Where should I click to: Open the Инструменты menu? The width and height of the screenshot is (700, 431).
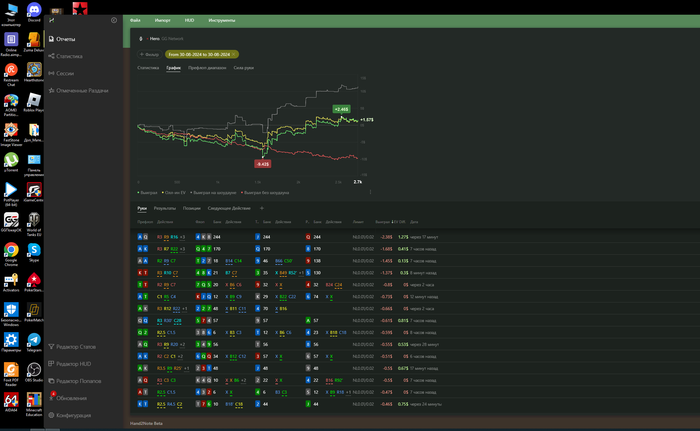(221, 20)
